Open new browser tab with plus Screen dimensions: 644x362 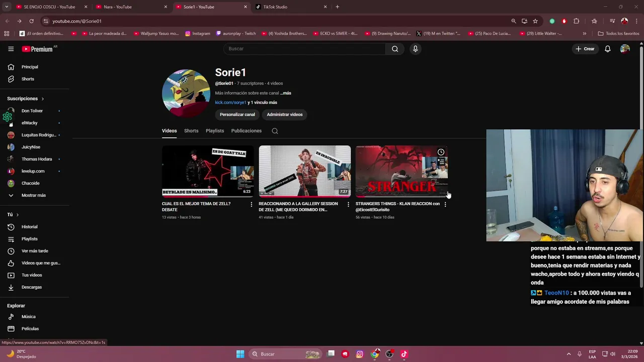(x=337, y=7)
